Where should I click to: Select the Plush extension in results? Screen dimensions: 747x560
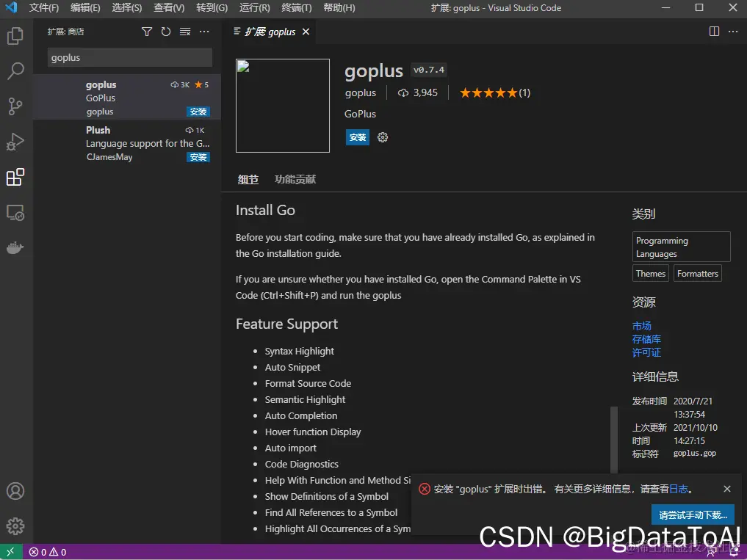(127, 143)
